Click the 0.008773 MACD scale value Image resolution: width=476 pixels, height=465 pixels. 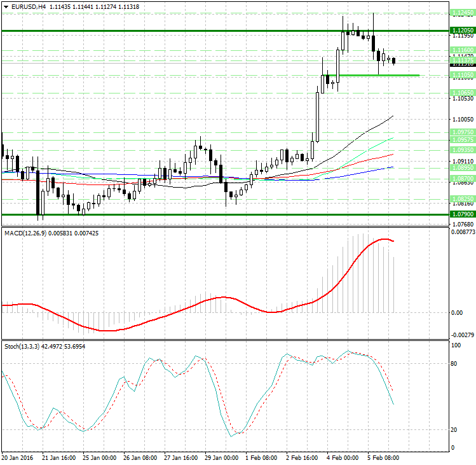(461, 233)
